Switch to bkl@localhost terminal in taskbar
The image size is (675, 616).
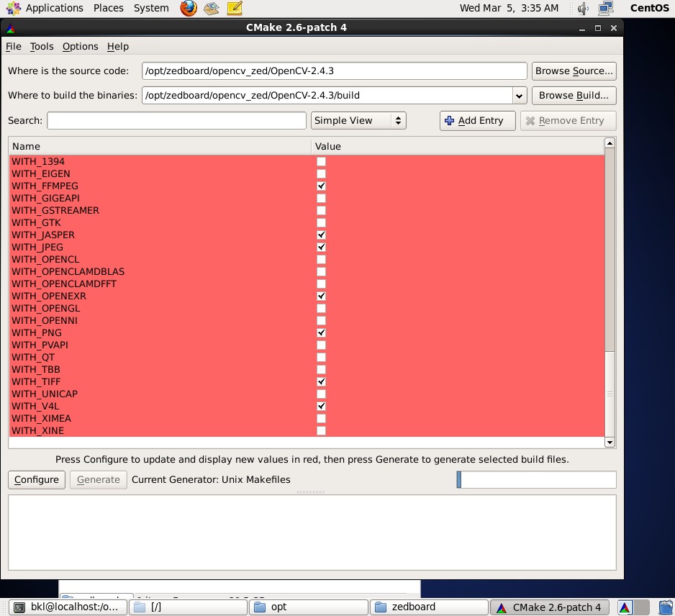68,607
